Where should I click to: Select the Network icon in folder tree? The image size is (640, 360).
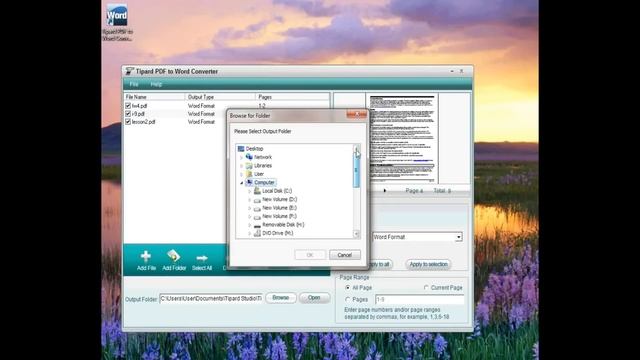click(249, 157)
